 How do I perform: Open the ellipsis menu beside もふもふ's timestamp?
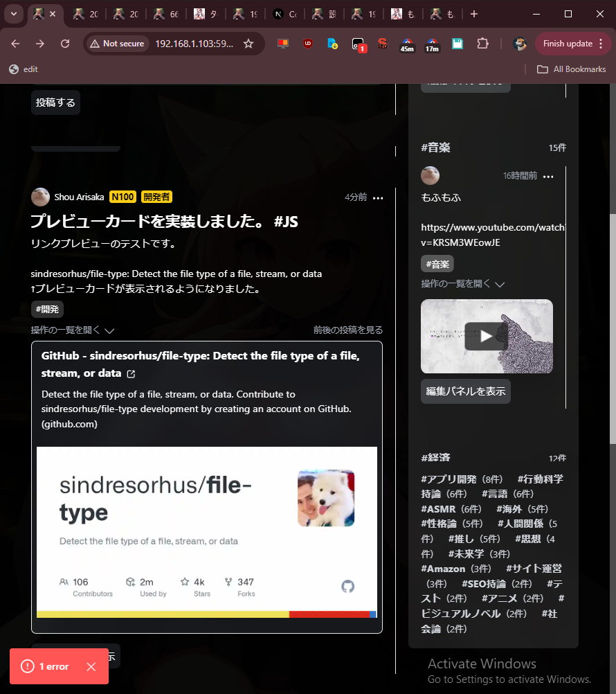(548, 177)
